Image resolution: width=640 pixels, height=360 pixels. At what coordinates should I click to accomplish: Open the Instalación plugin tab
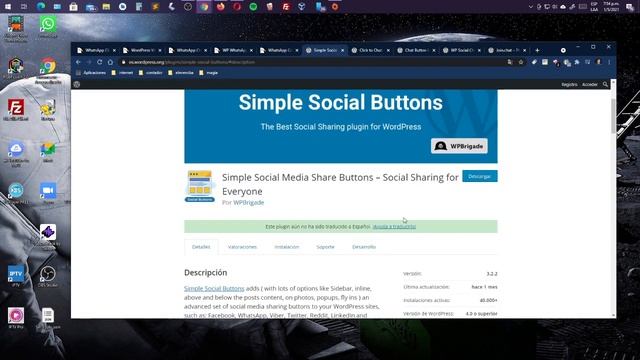[287, 247]
